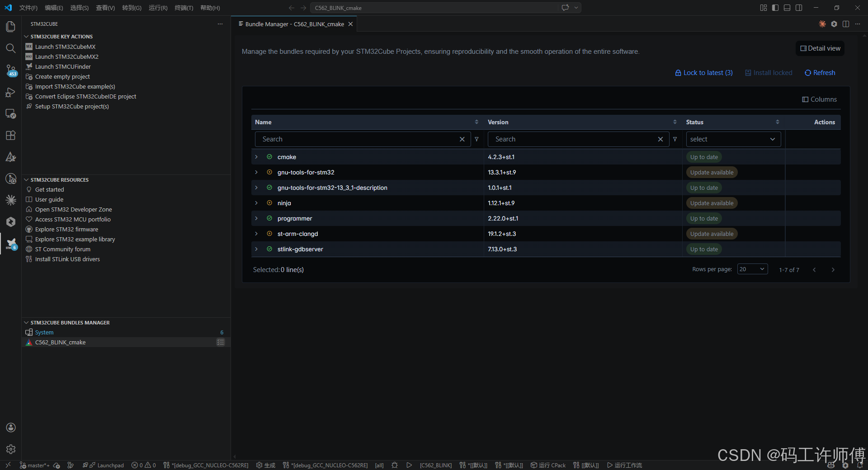
Task: Open editor more actions menu
Action: pos(858,24)
